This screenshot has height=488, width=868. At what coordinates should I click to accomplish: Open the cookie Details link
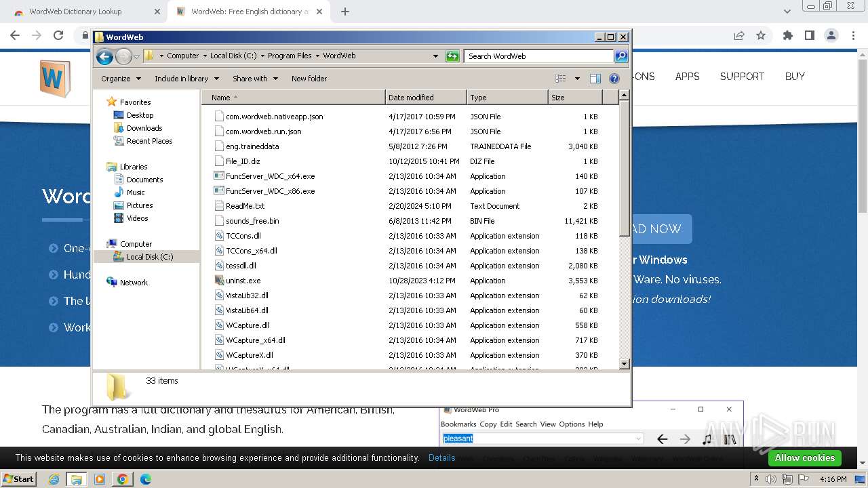click(x=442, y=458)
